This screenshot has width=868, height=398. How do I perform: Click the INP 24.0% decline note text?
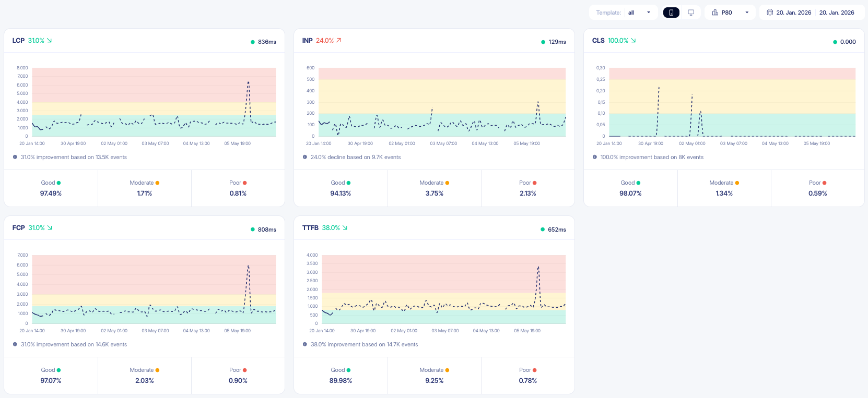tap(356, 157)
